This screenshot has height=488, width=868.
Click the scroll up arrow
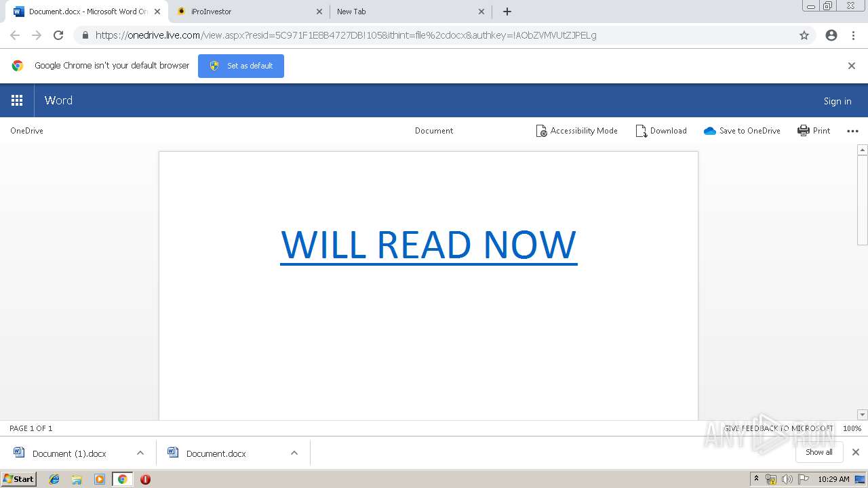(x=863, y=150)
